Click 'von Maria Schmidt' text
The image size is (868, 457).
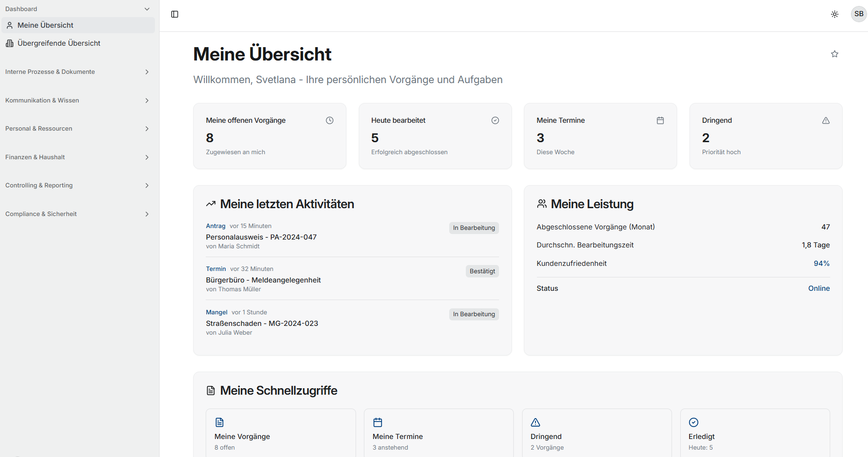(x=233, y=247)
